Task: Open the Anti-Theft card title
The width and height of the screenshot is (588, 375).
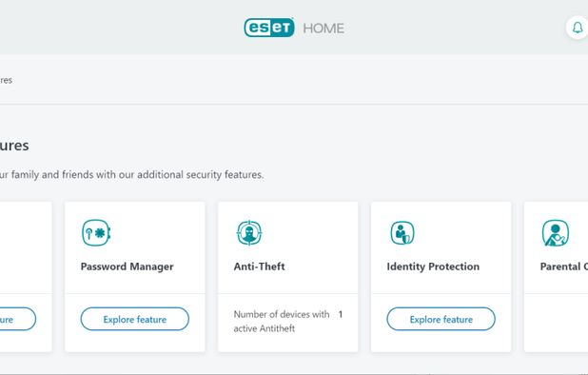Action: pos(259,266)
